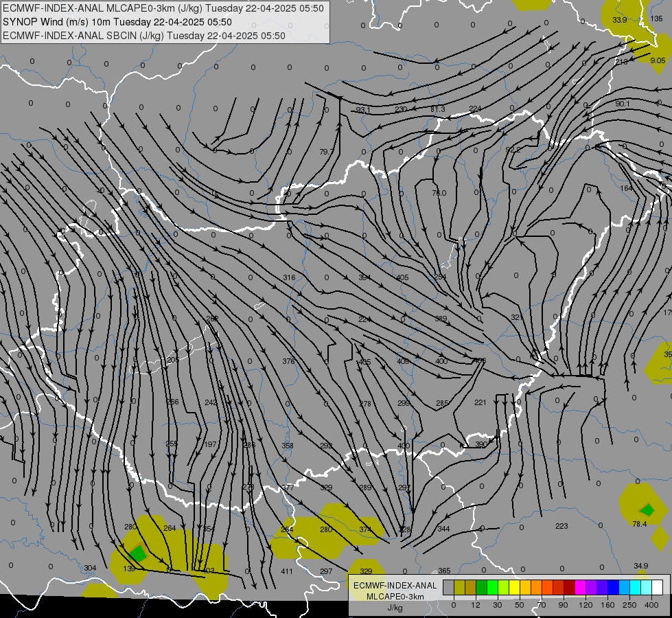Click the map value '344'

coord(443,528)
